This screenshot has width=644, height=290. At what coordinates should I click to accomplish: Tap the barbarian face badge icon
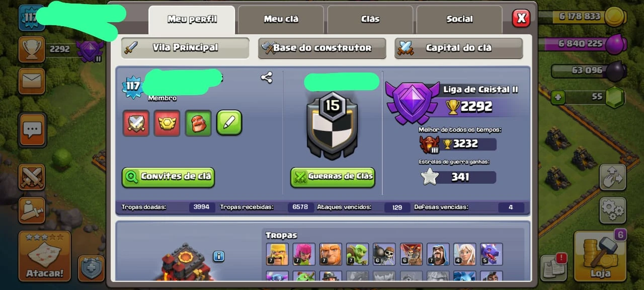pos(198,123)
